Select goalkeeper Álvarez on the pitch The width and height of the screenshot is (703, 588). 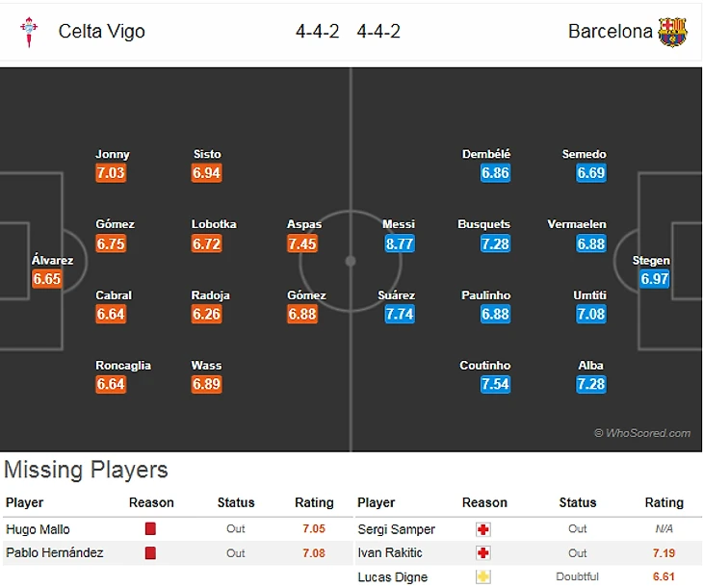click(x=52, y=261)
